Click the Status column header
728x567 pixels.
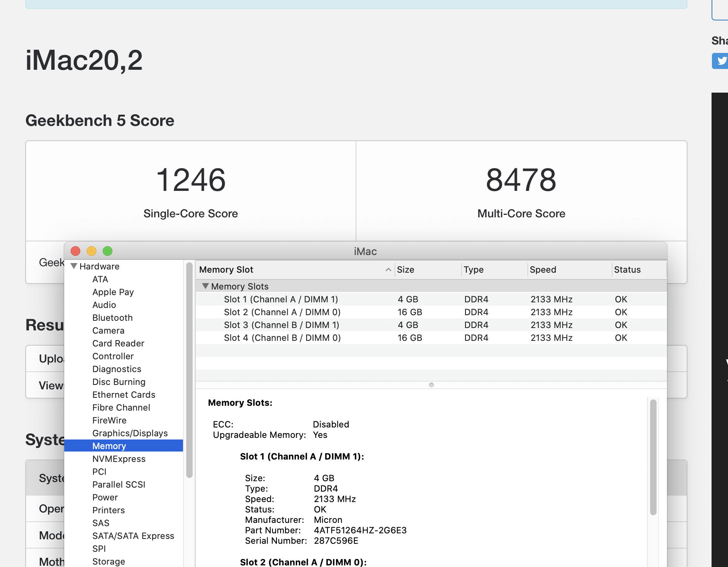(x=639, y=270)
